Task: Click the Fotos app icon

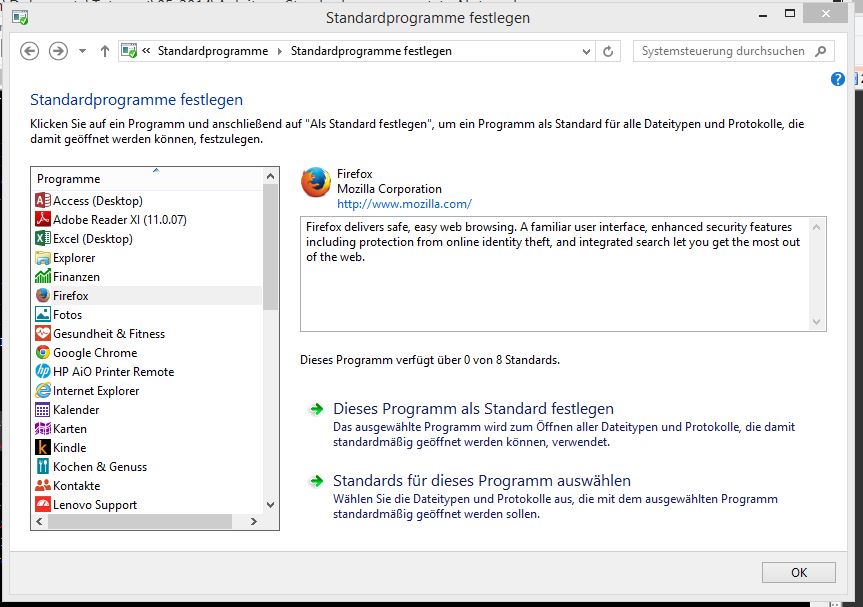Action: pos(43,315)
